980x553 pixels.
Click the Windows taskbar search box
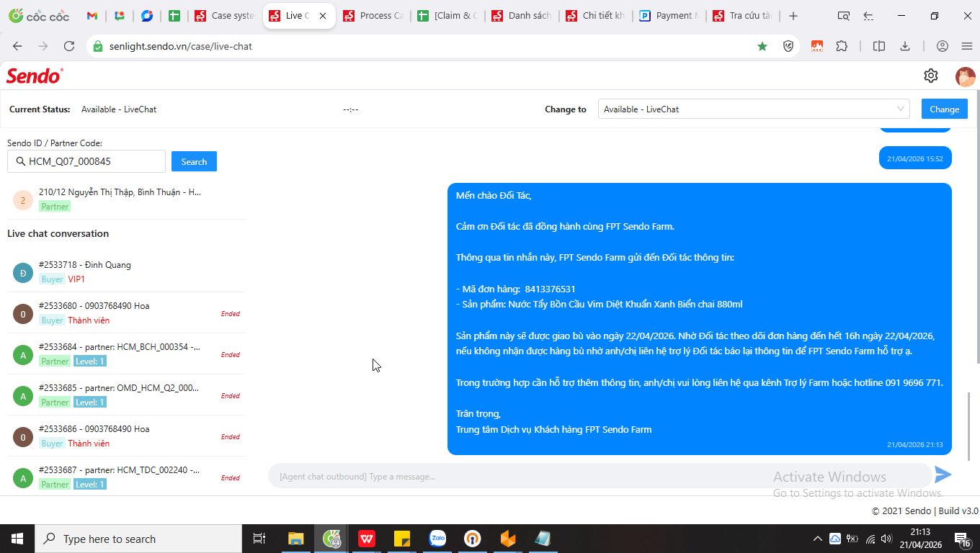(138, 539)
